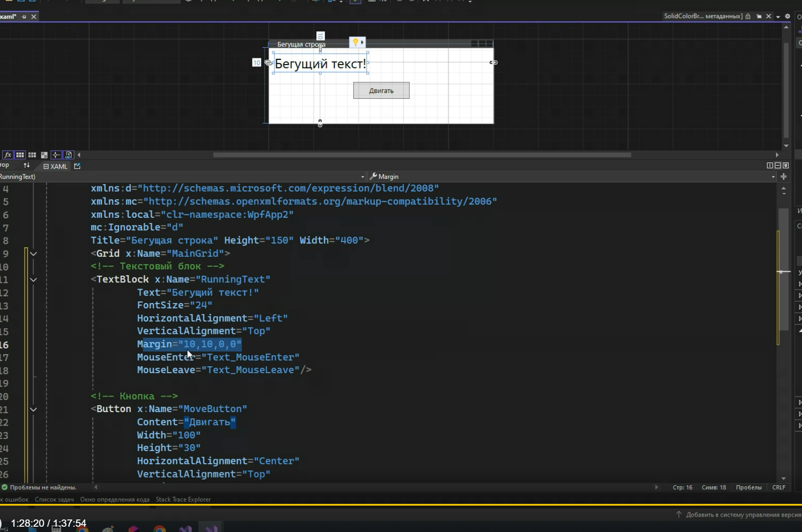Open XAML pop-out icon next to XAML tab
The height and width of the screenshot is (532, 802).
pos(77,166)
